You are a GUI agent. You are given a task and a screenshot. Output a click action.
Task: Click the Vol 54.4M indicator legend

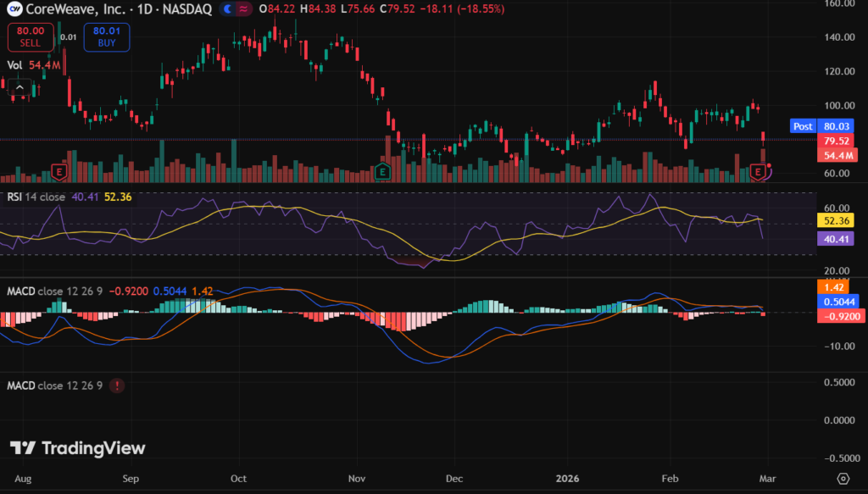pos(33,64)
